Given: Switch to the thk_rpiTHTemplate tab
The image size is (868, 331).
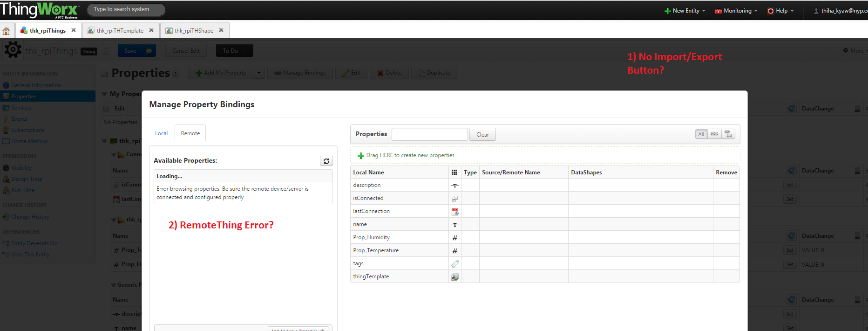Looking at the screenshot, I should (x=120, y=31).
